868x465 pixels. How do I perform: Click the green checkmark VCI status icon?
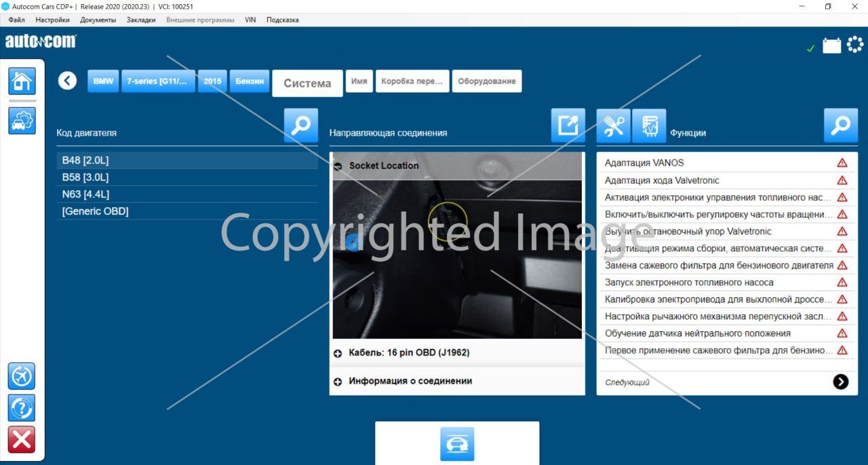[810, 49]
